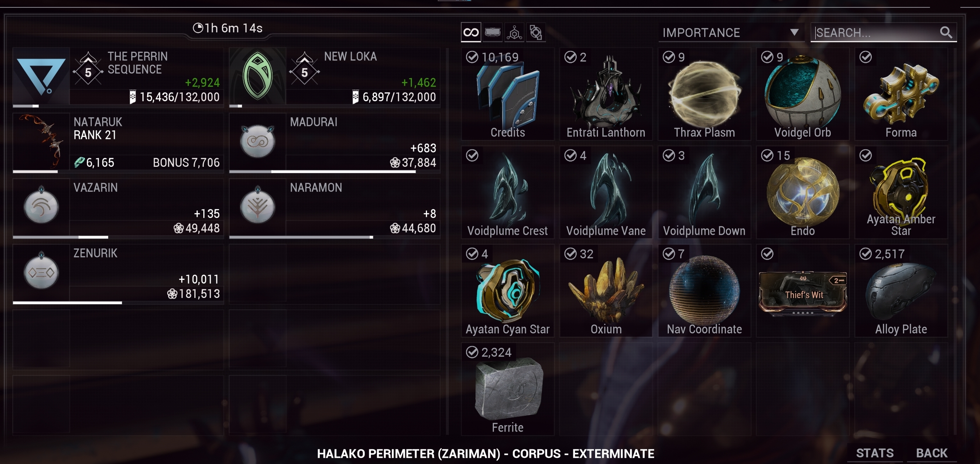980x464 pixels.
Task: Toggle the checkmark on the Forma reward
Action: (866, 57)
